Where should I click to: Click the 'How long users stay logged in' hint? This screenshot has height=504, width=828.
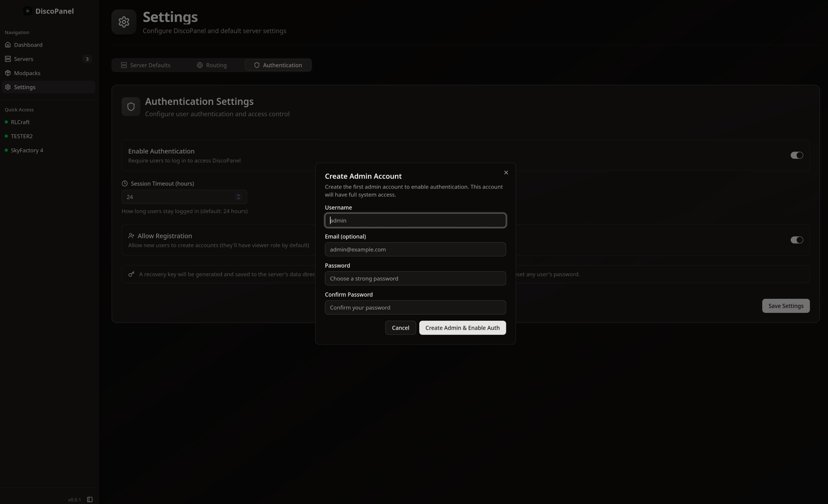(x=184, y=211)
